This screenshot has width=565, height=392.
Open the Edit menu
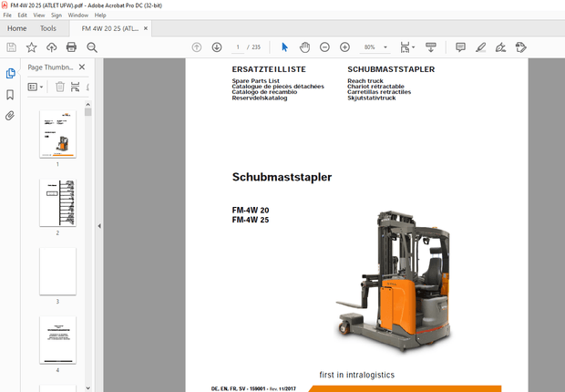(23, 15)
